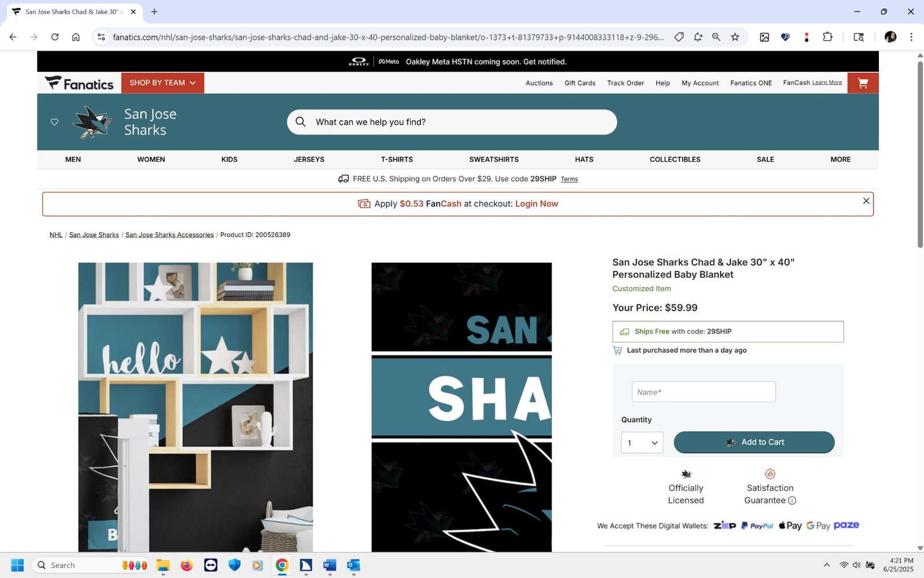
Task: Open the Quantity dropdown
Action: click(x=642, y=443)
